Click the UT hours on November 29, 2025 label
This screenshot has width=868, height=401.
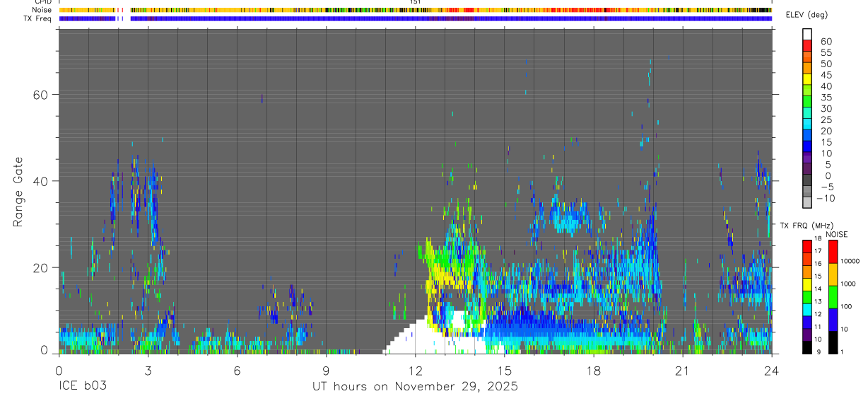click(x=415, y=387)
